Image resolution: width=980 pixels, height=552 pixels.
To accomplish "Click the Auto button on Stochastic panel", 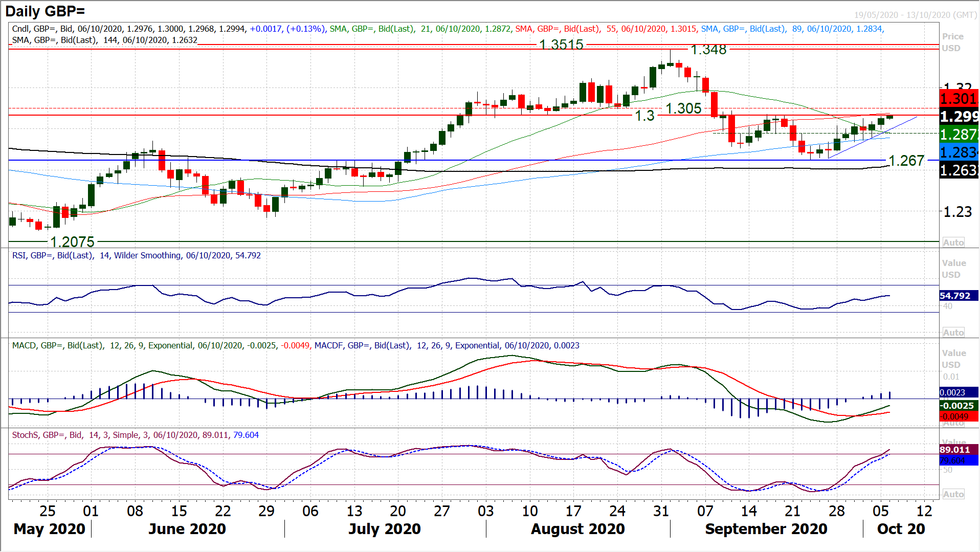I will point(953,494).
